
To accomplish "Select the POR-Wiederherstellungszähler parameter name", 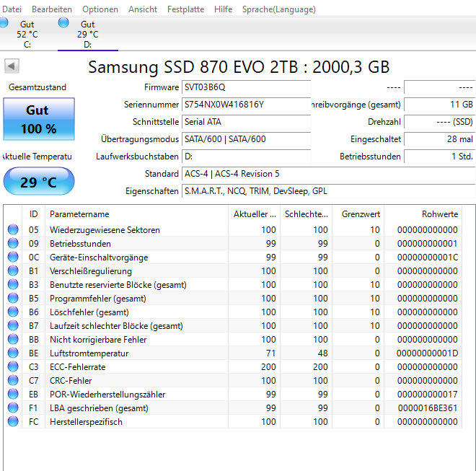I will click(107, 394).
